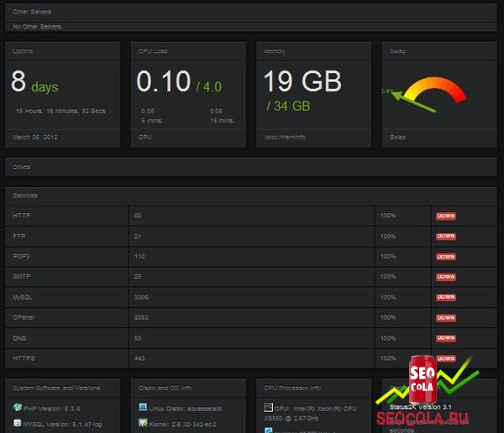Click port 80 in HTTP row

[x=138, y=216]
